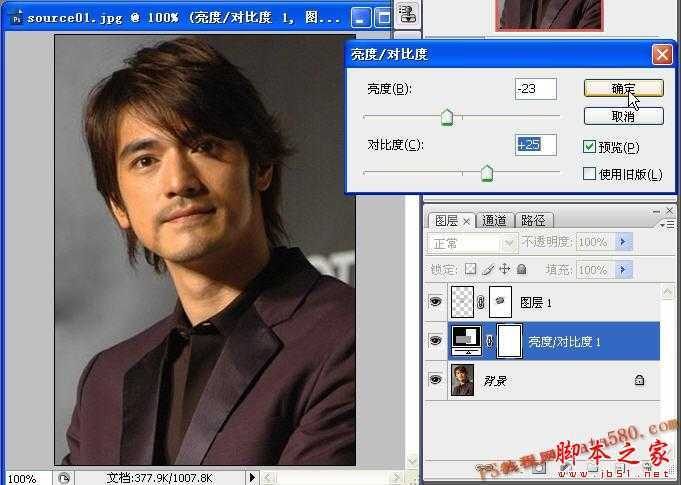This screenshot has height=485, width=681.
Task: Select the 亮度/对比度 1 layer name
Action: (564, 342)
